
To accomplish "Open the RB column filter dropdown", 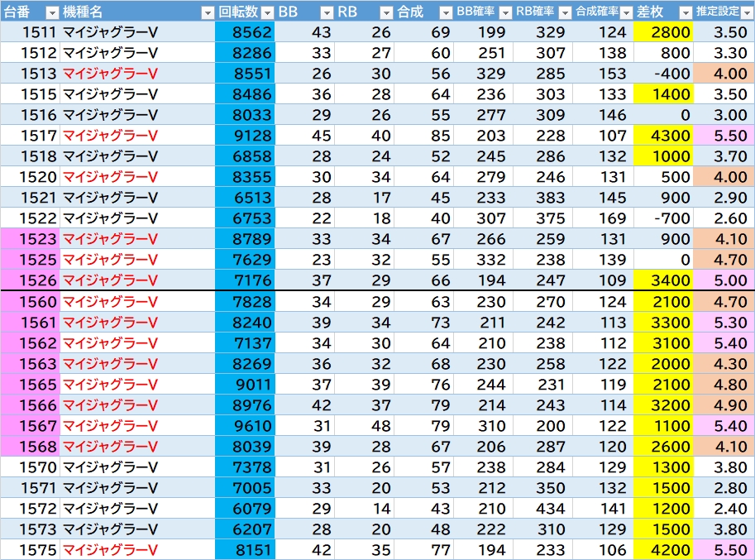I will pyautogui.click(x=387, y=12).
